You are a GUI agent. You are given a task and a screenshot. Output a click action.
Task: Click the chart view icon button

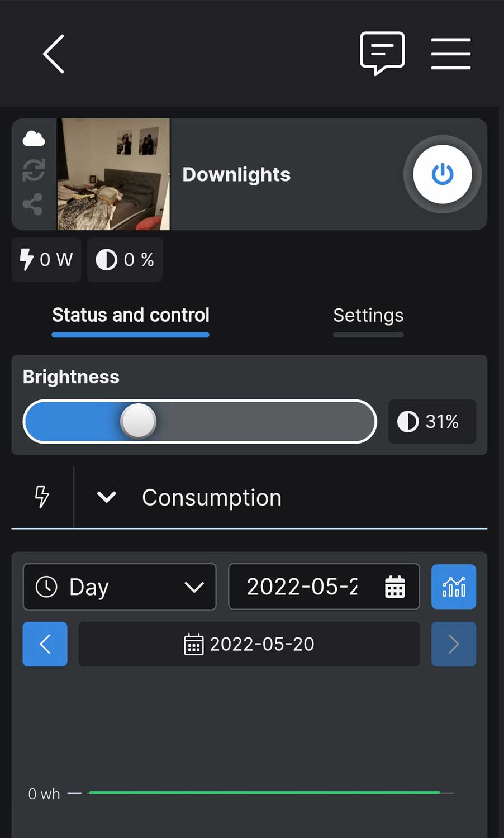453,587
